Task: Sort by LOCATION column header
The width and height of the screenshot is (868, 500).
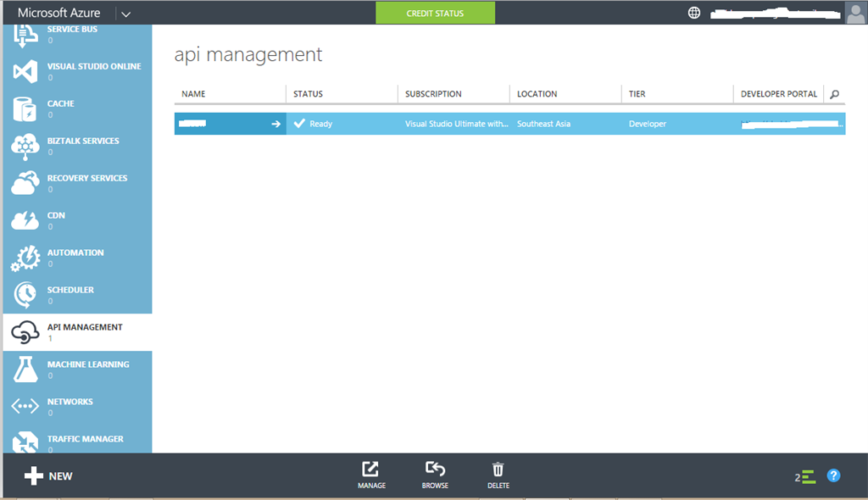Action: click(x=537, y=94)
